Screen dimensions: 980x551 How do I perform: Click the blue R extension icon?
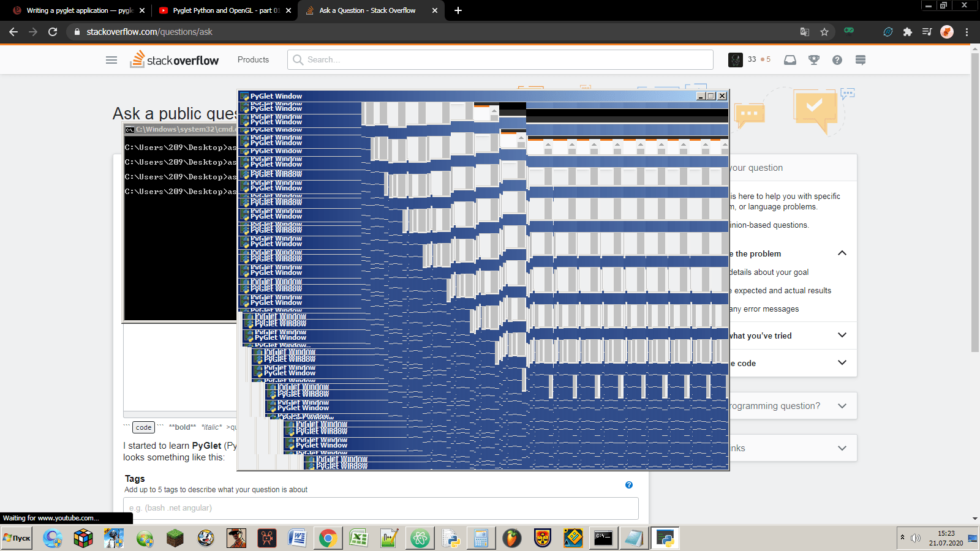pos(888,32)
